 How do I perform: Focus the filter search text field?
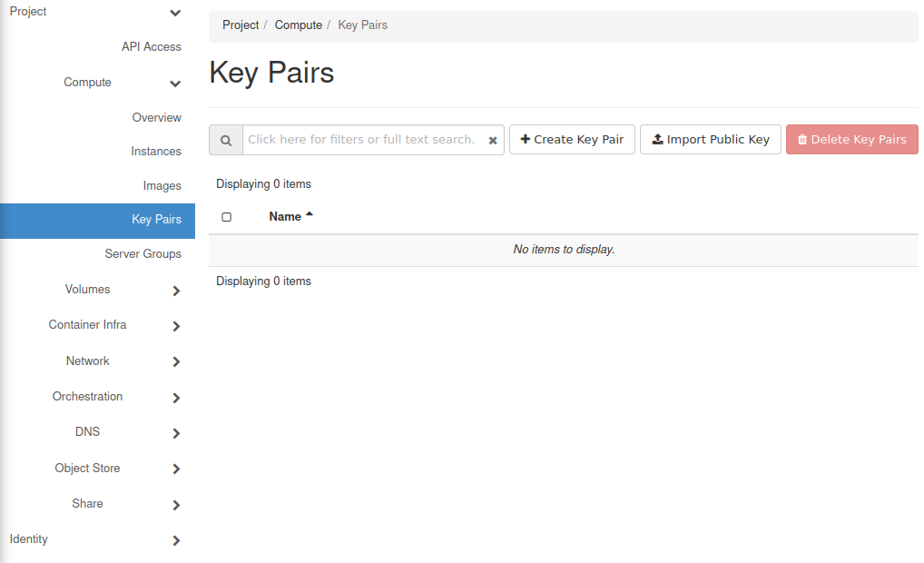(x=363, y=140)
